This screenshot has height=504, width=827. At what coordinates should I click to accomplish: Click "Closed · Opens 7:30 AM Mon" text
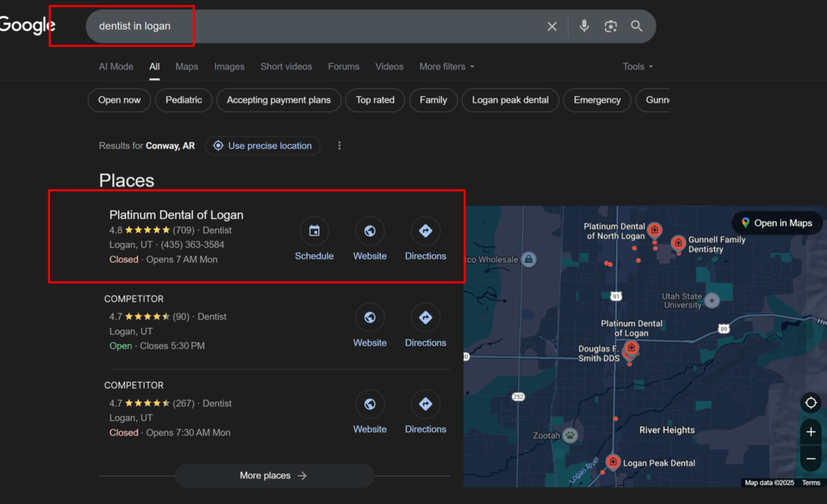(170, 432)
